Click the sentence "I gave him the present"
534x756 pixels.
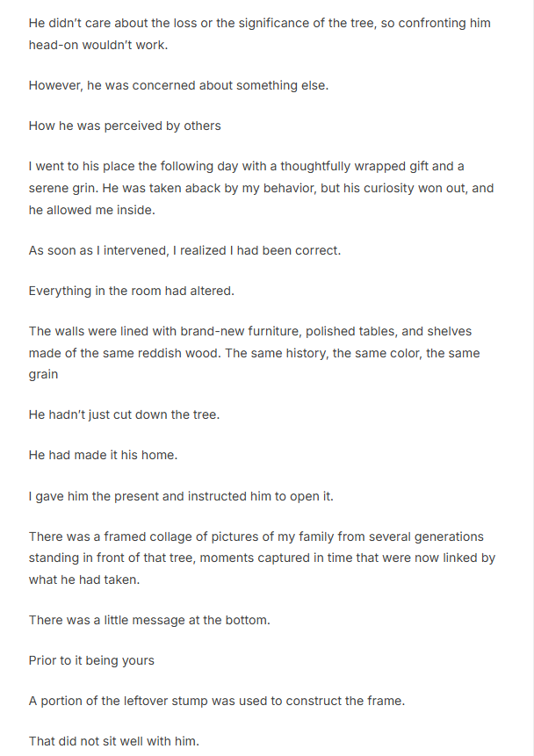click(181, 496)
